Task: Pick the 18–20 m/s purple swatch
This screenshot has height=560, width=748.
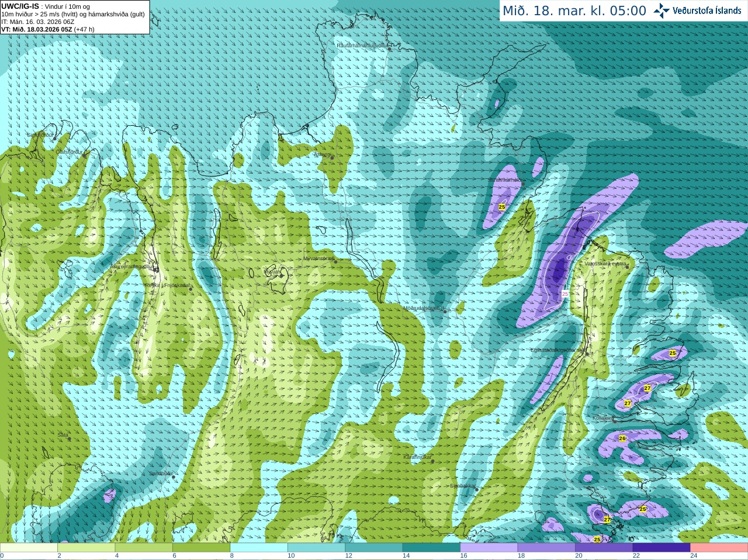Action: (546, 548)
